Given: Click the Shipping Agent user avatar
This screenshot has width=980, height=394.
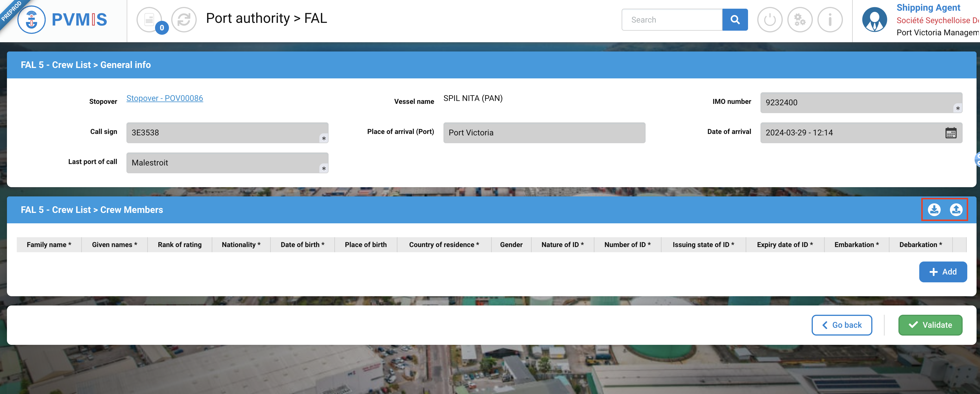Looking at the screenshot, I should click(x=874, y=20).
